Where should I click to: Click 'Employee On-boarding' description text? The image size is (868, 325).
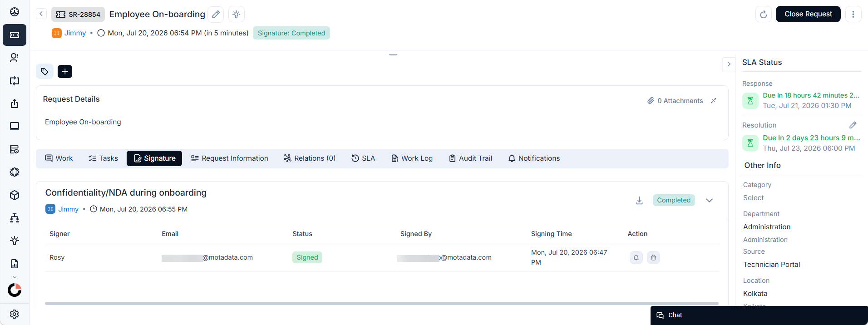(83, 122)
